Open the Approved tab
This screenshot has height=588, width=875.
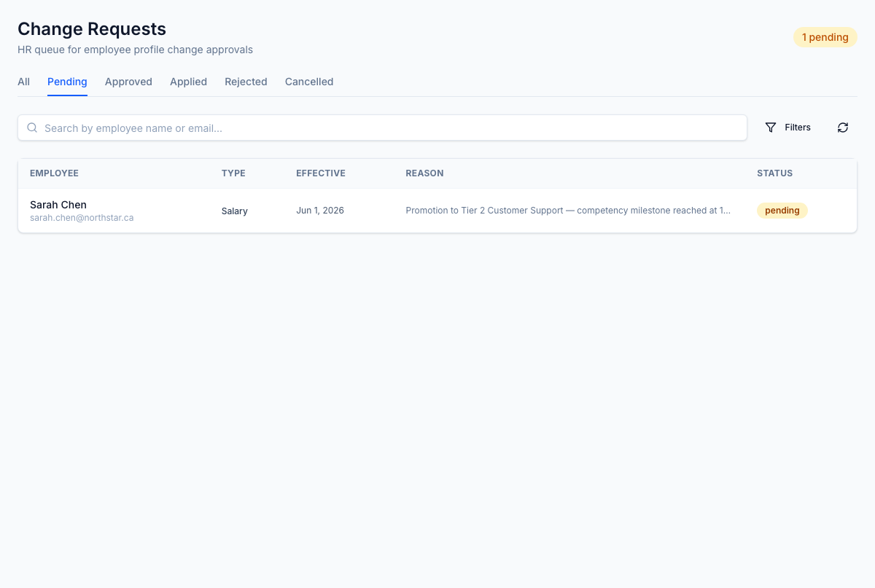coord(128,82)
